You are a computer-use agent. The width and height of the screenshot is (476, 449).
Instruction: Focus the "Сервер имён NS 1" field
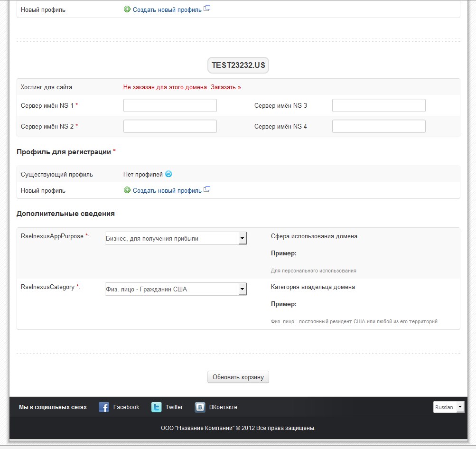click(170, 105)
